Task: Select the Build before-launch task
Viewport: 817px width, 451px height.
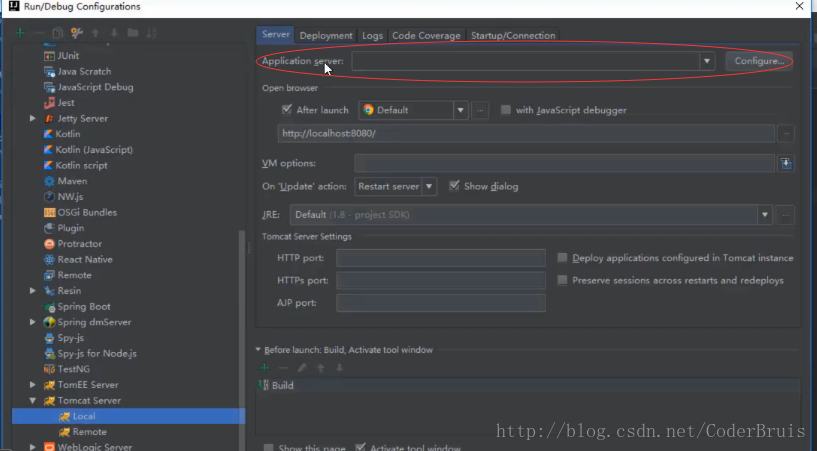Action: point(527,385)
